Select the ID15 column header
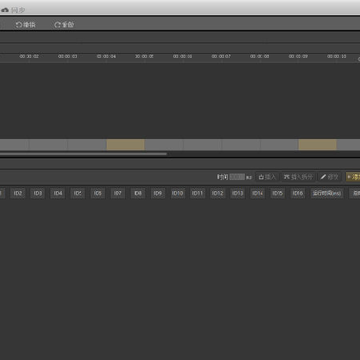 tap(277, 193)
